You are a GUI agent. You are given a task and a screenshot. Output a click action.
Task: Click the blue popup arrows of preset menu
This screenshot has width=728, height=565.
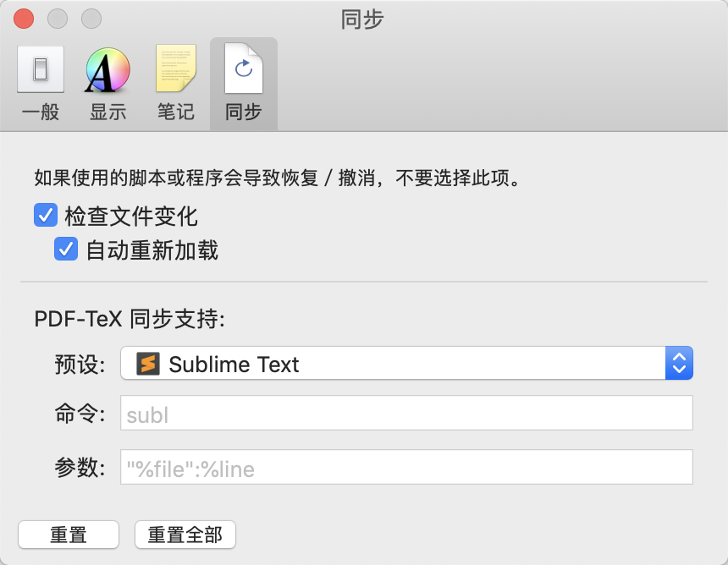tap(679, 363)
